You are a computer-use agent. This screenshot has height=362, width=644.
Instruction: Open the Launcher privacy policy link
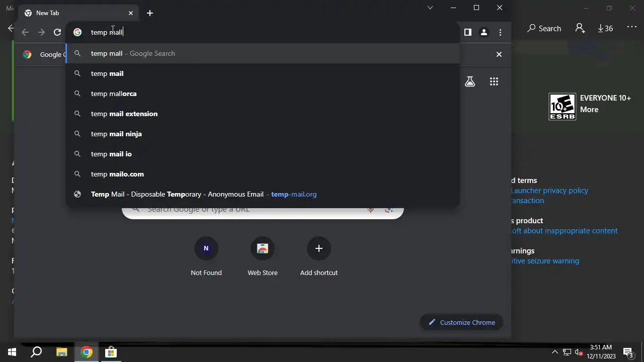coord(549,191)
